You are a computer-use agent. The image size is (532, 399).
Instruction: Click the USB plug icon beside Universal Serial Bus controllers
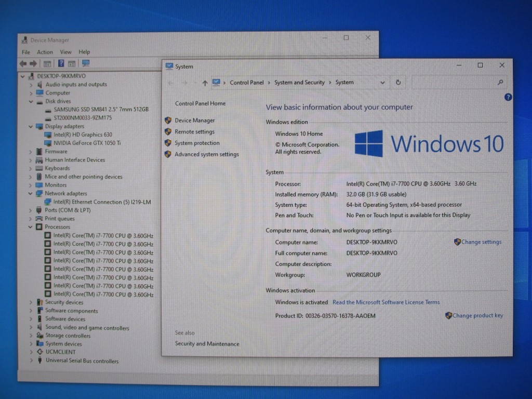[x=39, y=361]
